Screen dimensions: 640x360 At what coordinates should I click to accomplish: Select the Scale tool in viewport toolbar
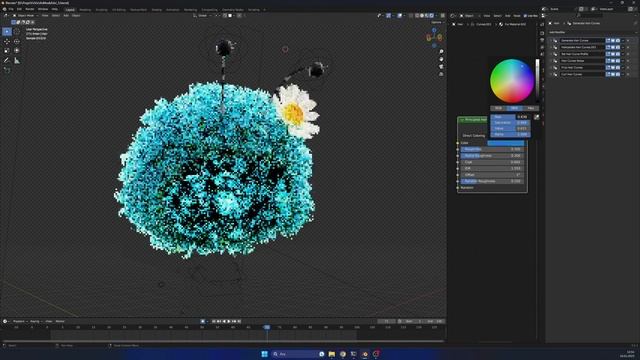[7, 51]
